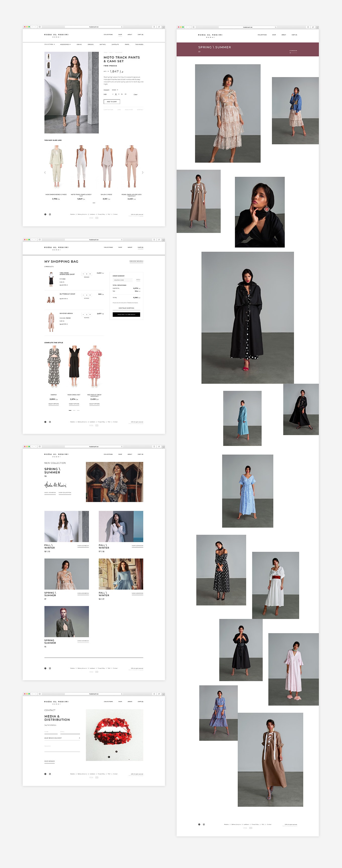Remove Buttercup Drop from shopping bag
Image resolution: width=342 pixels, height=868 pixels.
tap(87, 298)
